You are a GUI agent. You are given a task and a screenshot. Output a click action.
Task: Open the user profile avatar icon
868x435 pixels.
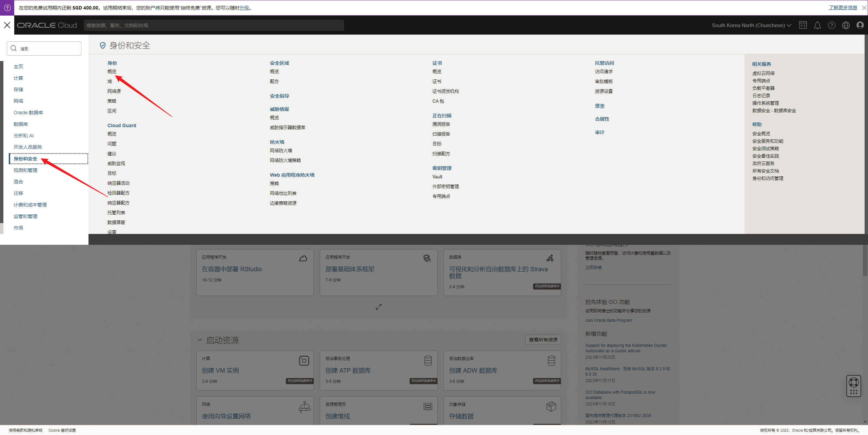coord(860,25)
